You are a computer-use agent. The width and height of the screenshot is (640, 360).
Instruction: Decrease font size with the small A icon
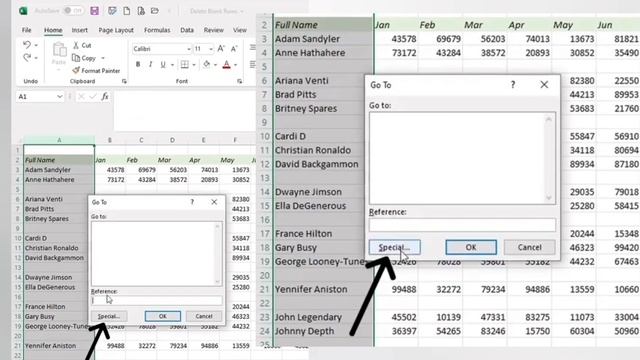(234, 49)
